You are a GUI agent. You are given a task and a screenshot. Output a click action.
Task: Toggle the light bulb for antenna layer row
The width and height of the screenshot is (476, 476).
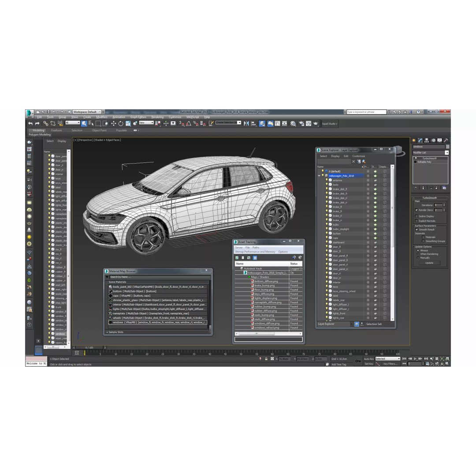point(327,180)
